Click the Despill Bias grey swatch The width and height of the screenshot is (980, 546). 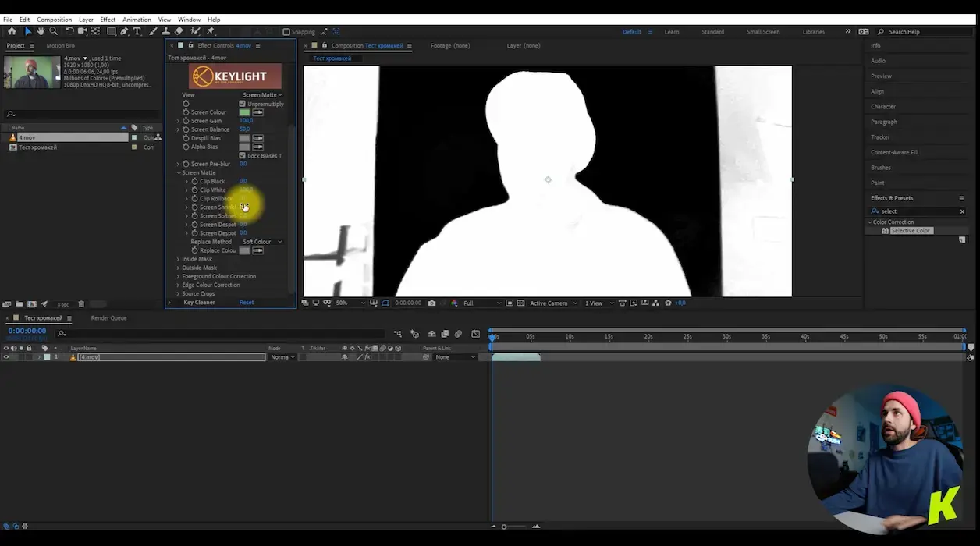245,138
